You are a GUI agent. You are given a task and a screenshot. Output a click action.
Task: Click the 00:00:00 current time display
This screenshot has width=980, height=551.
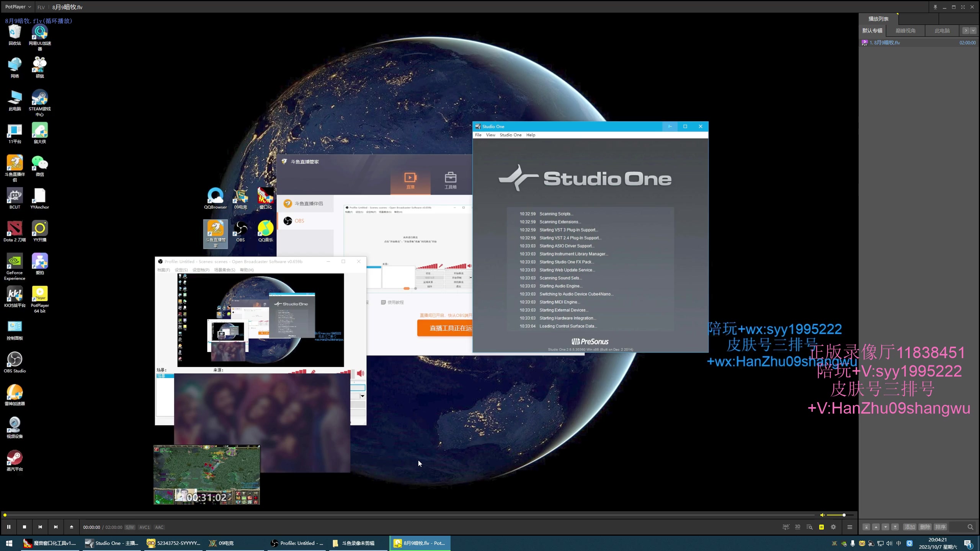coord(91,527)
